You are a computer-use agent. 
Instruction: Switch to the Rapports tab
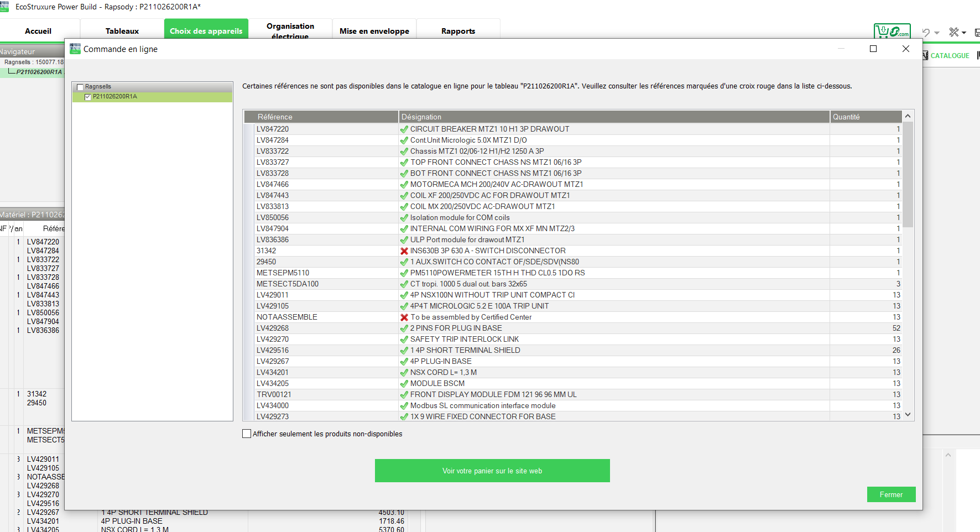pyautogui.click(x=458, y=31)
